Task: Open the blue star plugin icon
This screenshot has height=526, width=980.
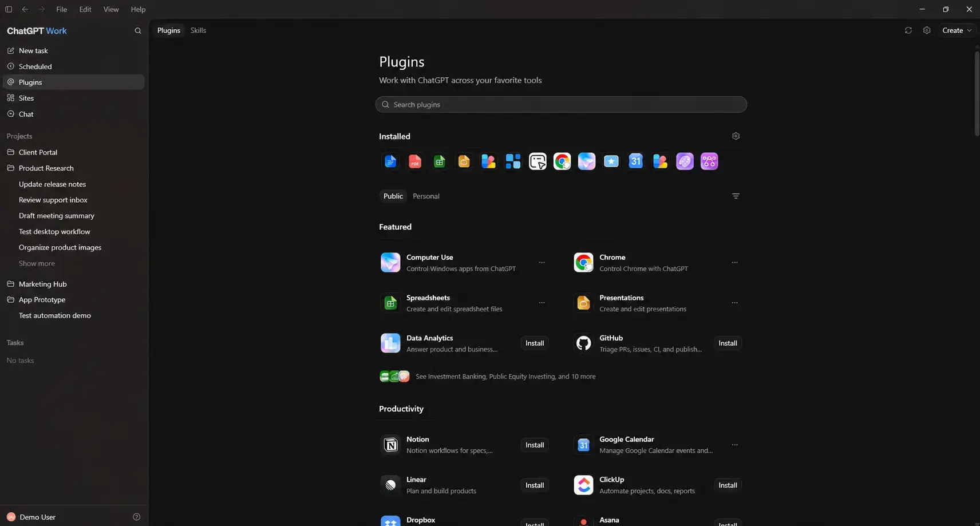Action: [611, 161]
